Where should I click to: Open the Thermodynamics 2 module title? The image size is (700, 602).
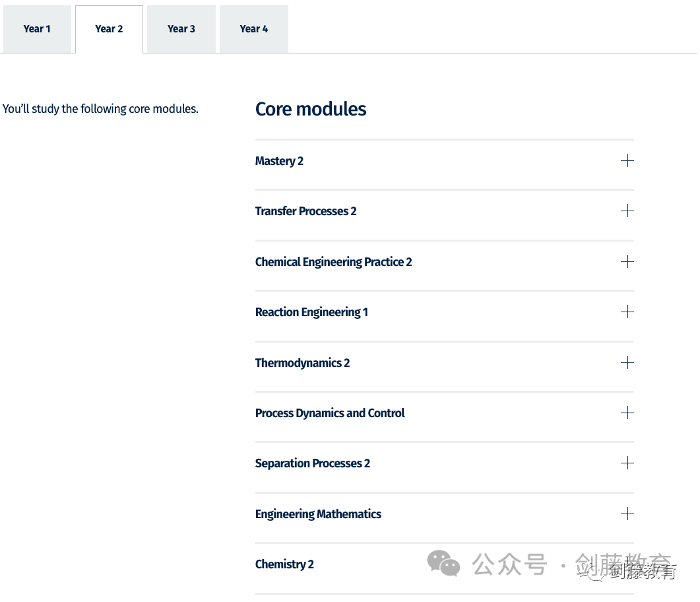click(x=302, y=363)
